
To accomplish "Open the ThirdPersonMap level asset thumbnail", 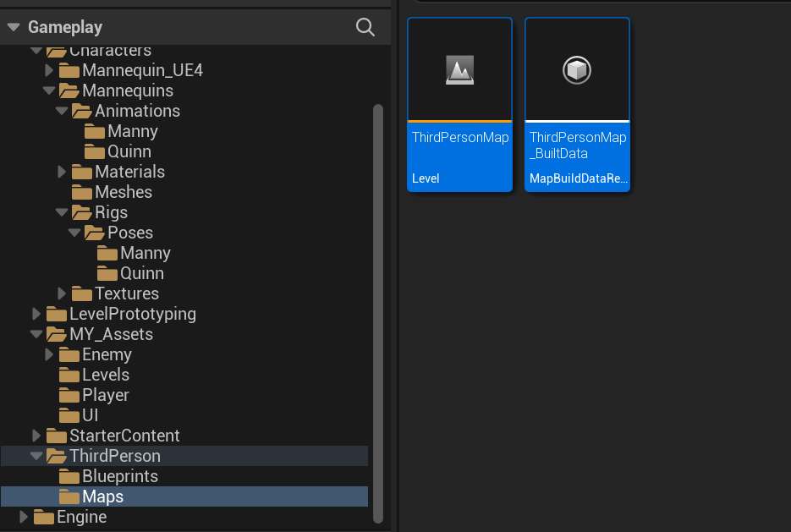I will (x=459, y=70).
